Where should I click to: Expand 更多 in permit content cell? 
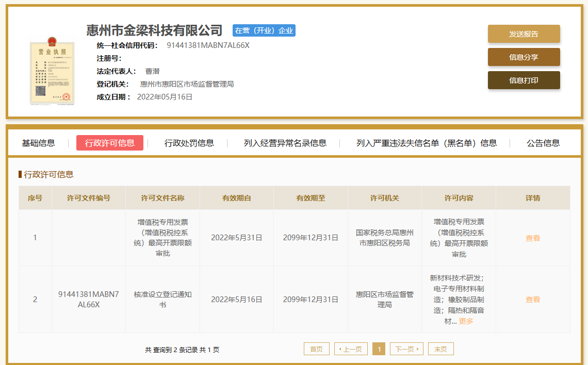[466, 321]
